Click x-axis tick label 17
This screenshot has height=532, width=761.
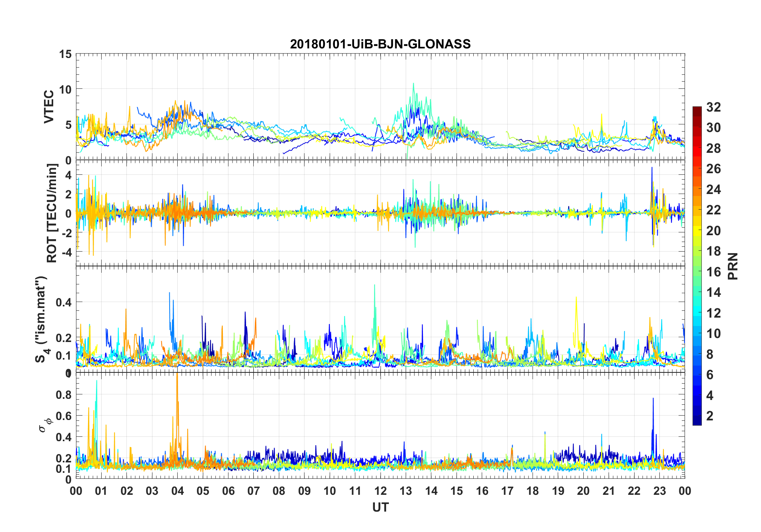pyautogui.click(x=507, y=491)
